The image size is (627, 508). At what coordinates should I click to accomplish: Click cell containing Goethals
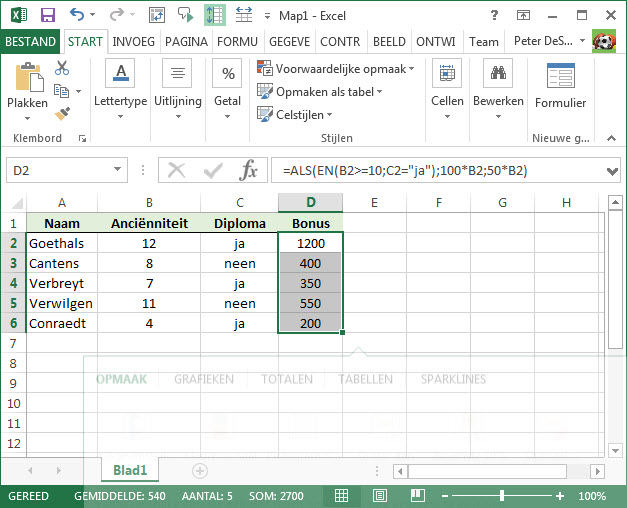coord(62,243)
